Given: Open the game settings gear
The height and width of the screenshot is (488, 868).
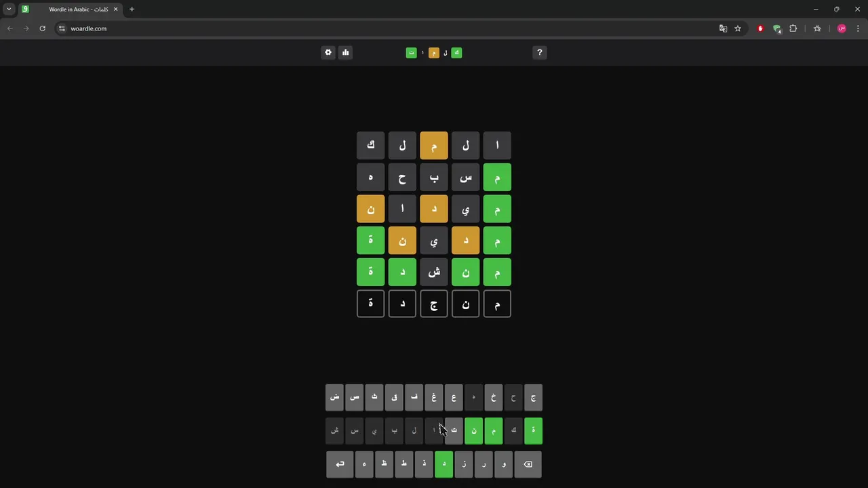Looking at the screenshot, I should tap(328, 52).
